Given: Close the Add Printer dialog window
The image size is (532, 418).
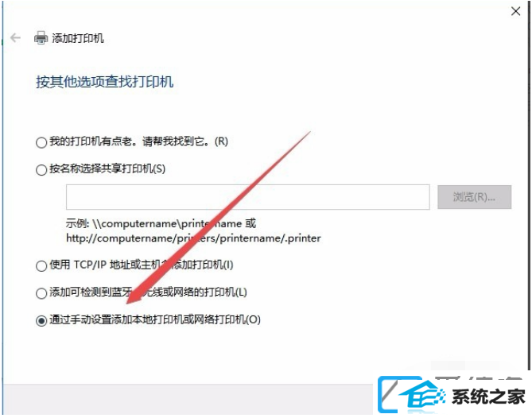Looking at the screenshot, I should [x=515, y=11].
